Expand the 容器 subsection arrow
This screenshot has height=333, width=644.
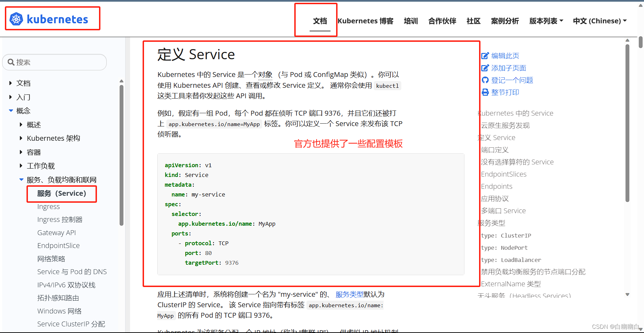point(21,152)
